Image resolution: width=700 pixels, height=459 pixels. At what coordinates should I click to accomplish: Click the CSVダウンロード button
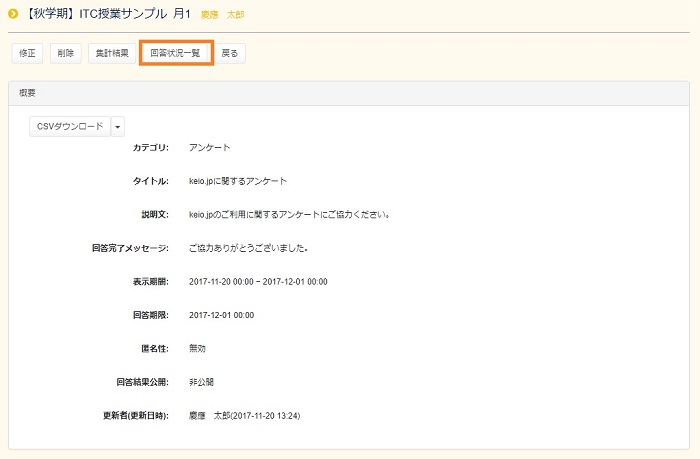click(69, 127)
